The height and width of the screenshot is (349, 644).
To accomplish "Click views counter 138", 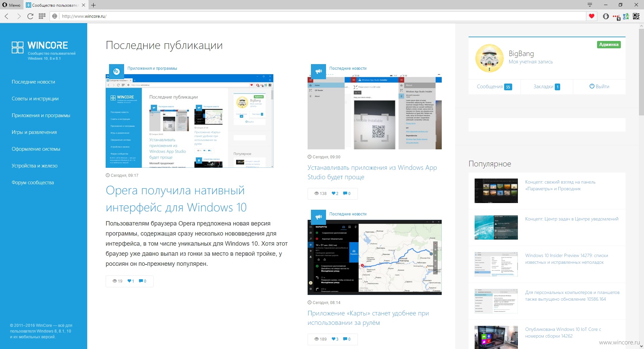I will [x=320, y=194].
